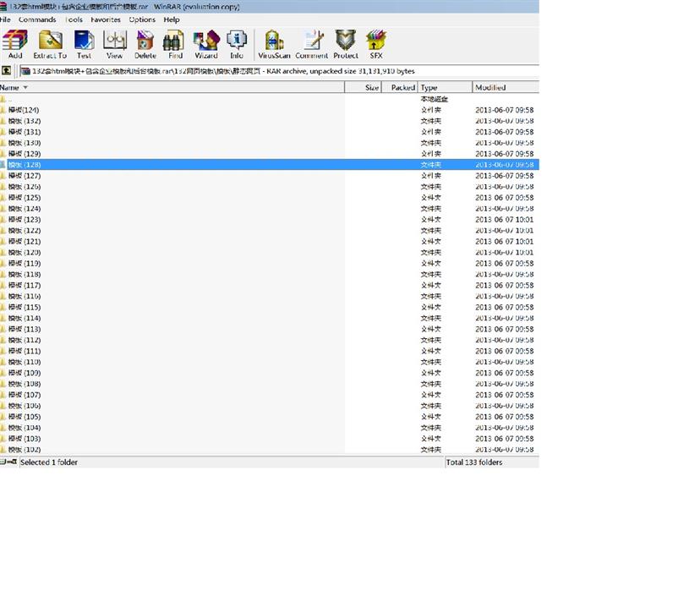Open the Commands menu
700x607 pixels.
point(37,19)
